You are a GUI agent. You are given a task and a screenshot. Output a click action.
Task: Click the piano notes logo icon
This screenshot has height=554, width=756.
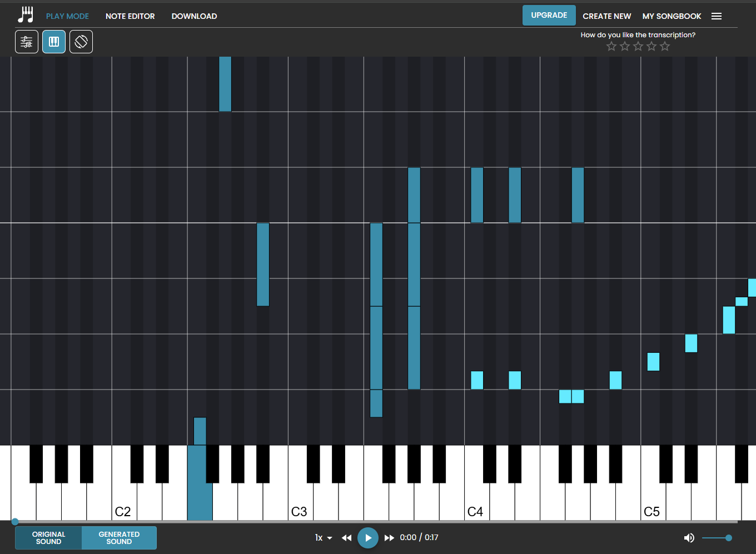click(x=26, y=15)
